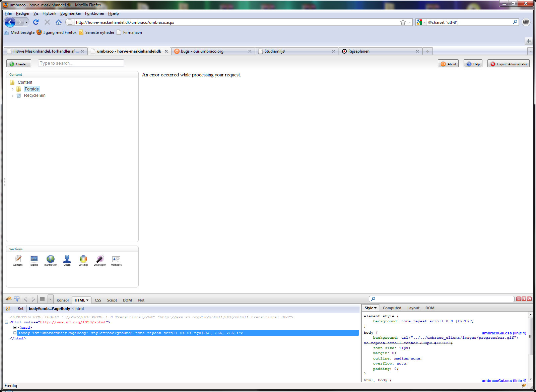Expand the body element node
536x392 pixels.
click(x=15, y=333)
